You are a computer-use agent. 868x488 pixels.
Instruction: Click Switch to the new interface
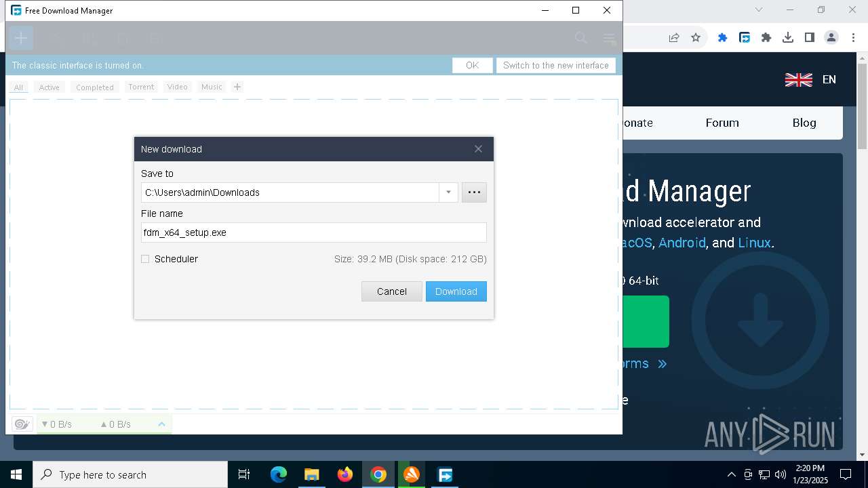(556, 66)
